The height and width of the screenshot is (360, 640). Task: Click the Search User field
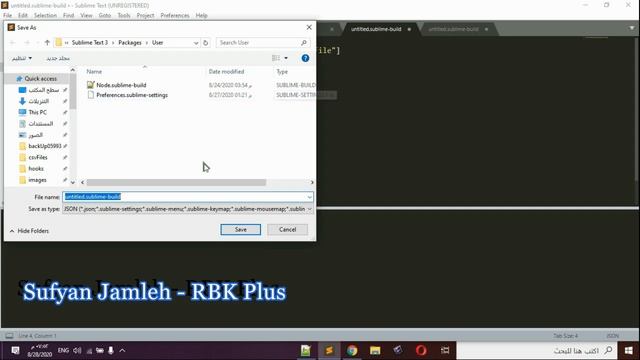259,42
